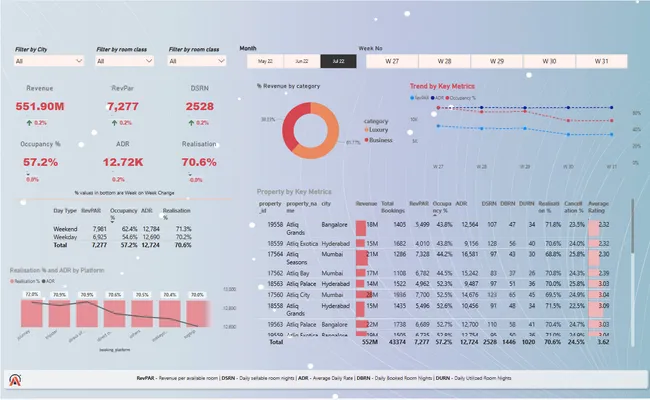Sort Property table by Average Rating header
The height and width of the screenshot is (400, 650).
[x=598, y=207]
